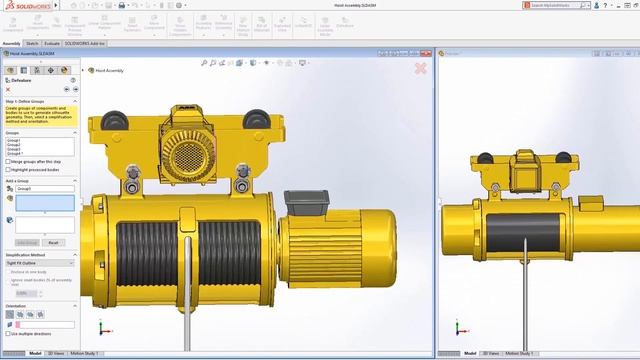This screenshot has width=640, height=360.
Task: Switch to the Assembly ribbon tab
Action: (11, 43)
